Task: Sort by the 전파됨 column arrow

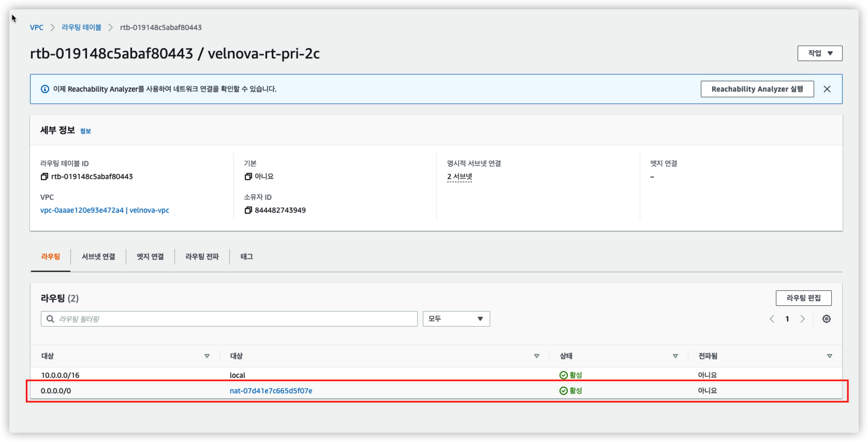Action: point(829,356)
